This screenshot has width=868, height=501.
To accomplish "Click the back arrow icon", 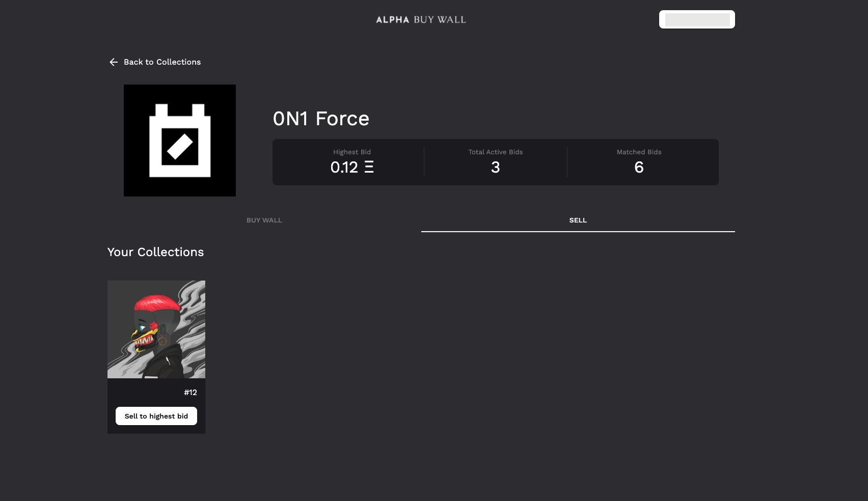I will tap(114, 62).
